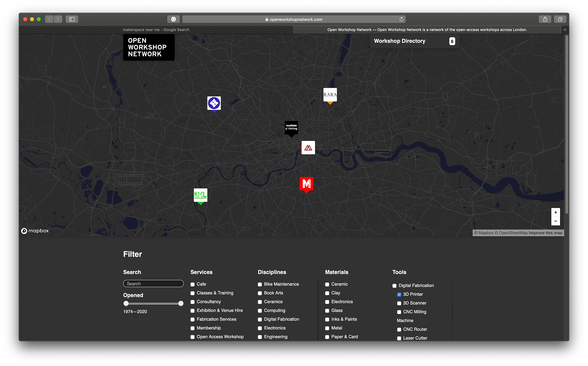Toggle the Safari sidebar button
Screen dimensions: 588x366
(x=72, y=19)
